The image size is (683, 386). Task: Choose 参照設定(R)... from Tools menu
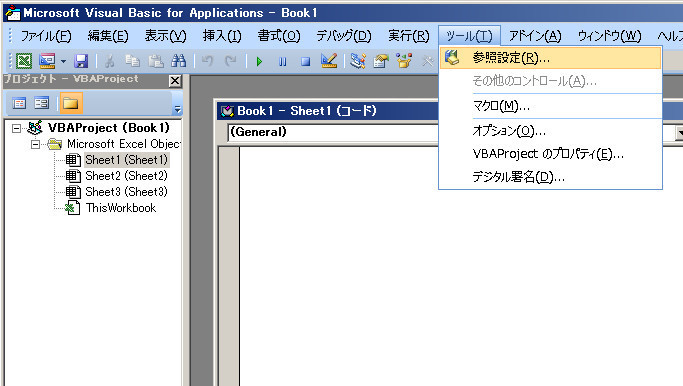551,58
